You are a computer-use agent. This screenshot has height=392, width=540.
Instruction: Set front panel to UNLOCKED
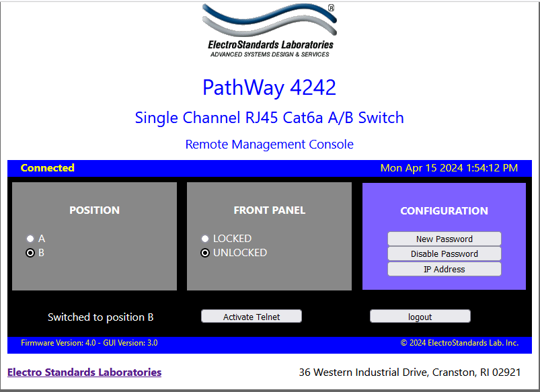pos(205,253)
